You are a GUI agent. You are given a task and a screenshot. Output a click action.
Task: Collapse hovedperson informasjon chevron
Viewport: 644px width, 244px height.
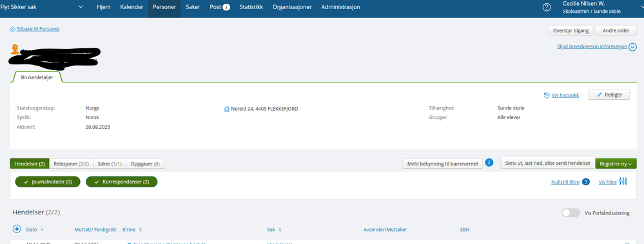click(x=632, y=47)
